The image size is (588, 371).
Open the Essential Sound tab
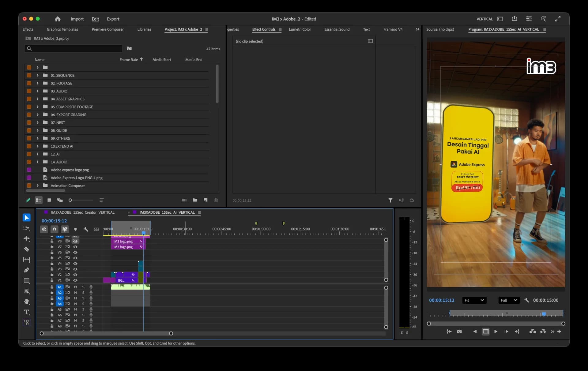[x=337, y=29]
